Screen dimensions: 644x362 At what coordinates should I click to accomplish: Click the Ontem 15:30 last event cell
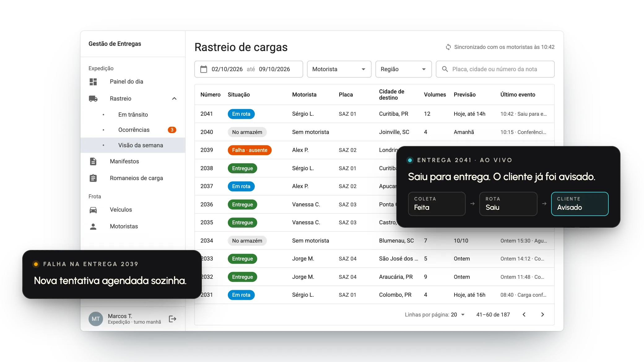tap(524, 241)
